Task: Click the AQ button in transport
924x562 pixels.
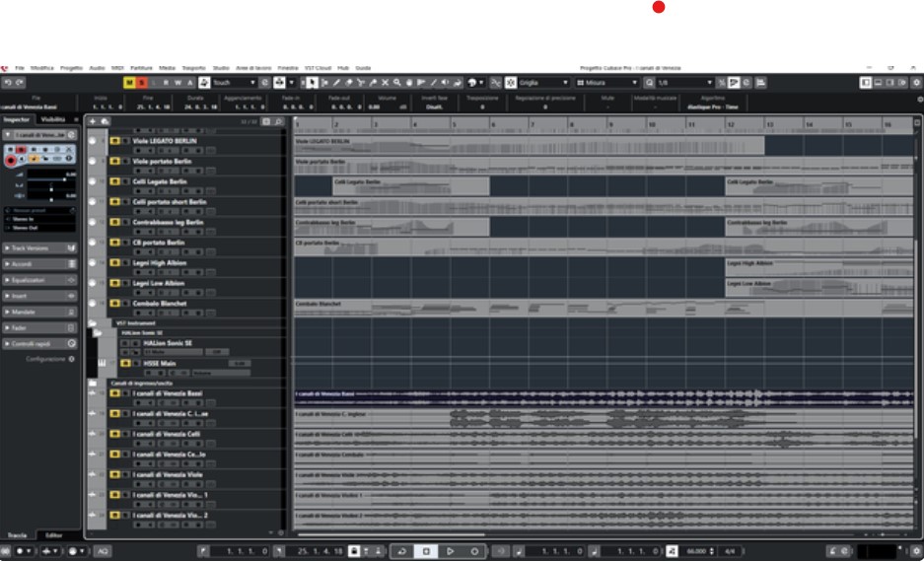Action: pos(103,551)
